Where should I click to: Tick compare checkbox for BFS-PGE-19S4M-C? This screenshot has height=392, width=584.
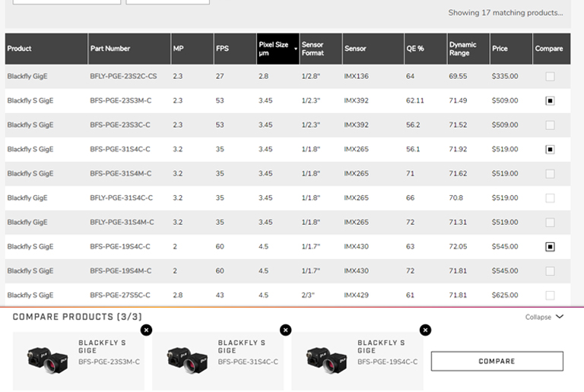(x=550, y=271)
